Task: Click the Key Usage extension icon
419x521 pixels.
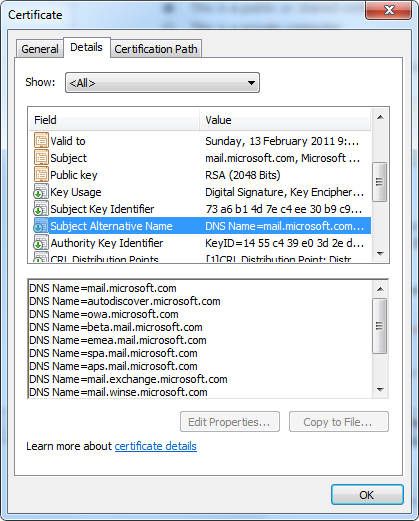Action: point(41,192)
